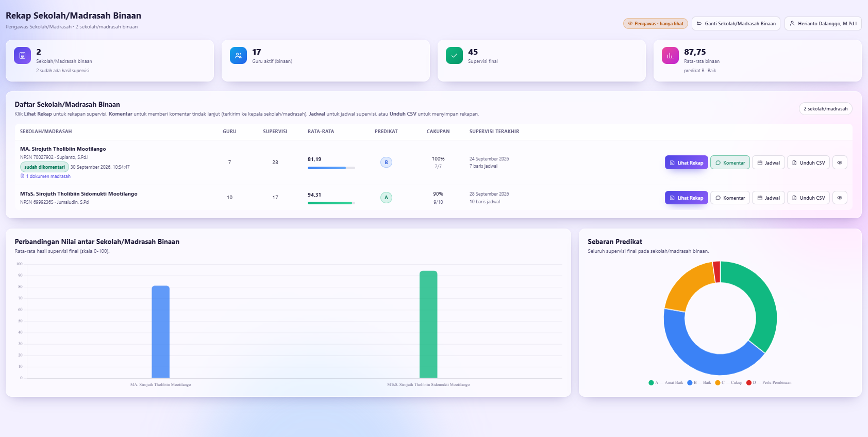Click green A Amat Baik legend swatch
This screenshot has width=868, height=437.
(x=651, y=383)
